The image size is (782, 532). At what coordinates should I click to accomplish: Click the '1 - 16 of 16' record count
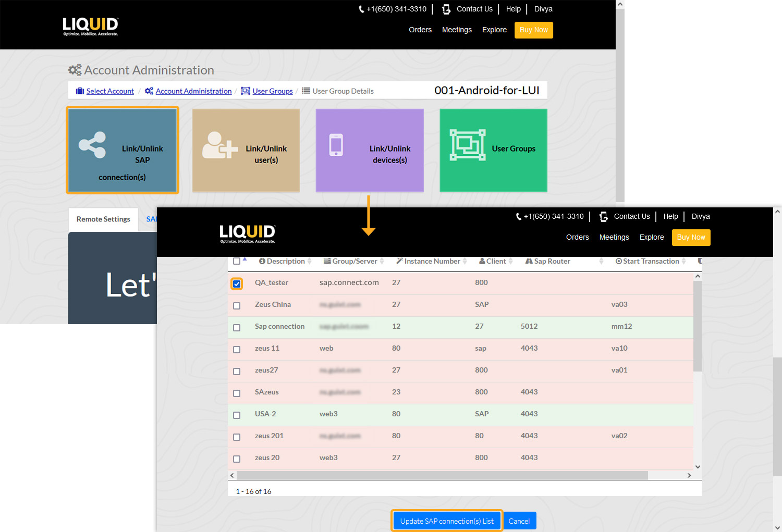click(253, 491)
